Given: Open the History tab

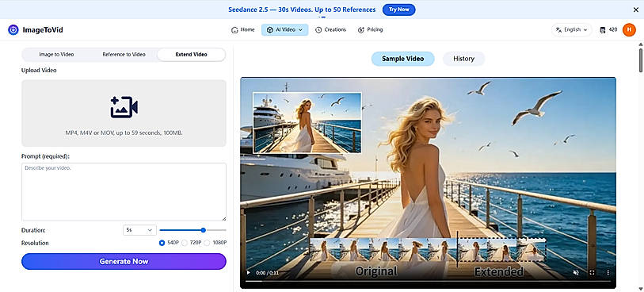Looking at the screenshot, I should pos(463,59).
